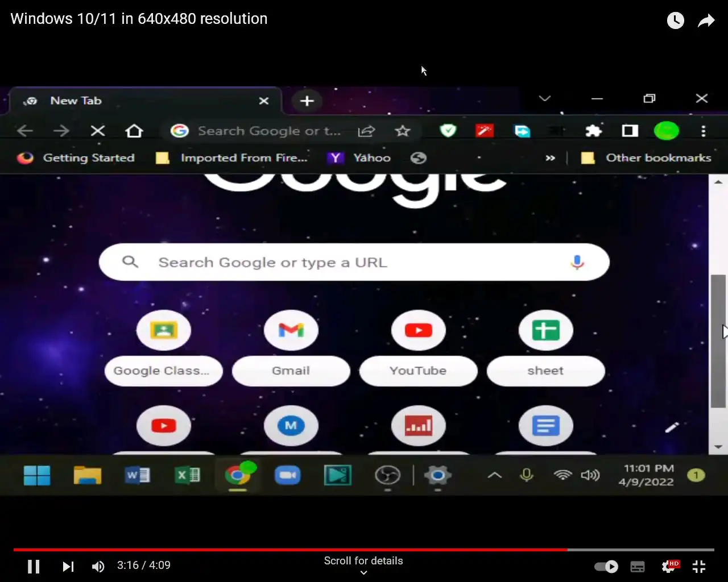Image resolution: width=728 pixels, height=582 pixels.
Task: Open Imported From Firefox bookmarks folder
Action: point(232,158)
